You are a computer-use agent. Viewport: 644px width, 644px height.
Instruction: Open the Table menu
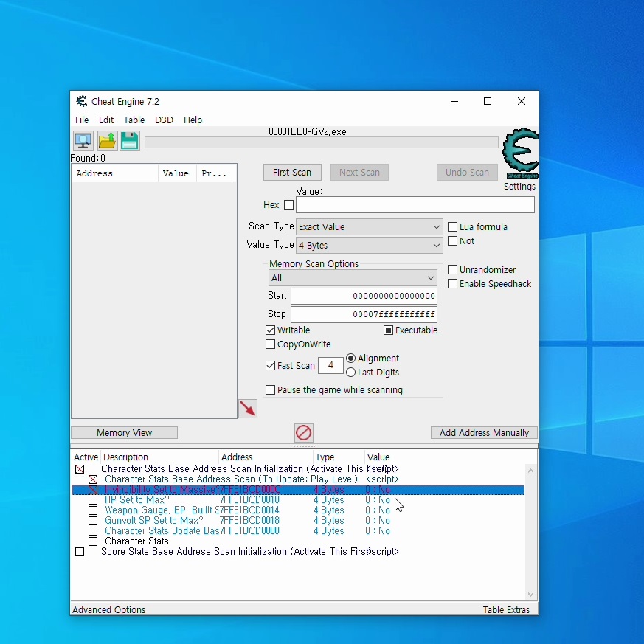coord(134,120)
